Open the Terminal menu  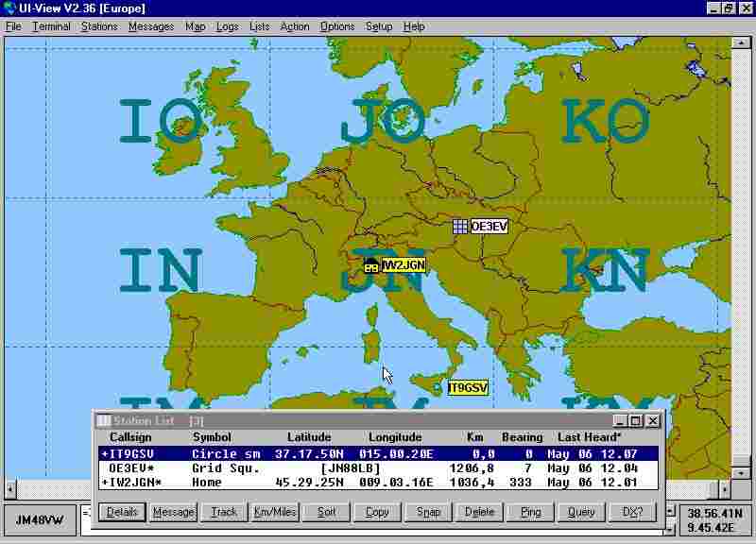[x=51, y=26]
